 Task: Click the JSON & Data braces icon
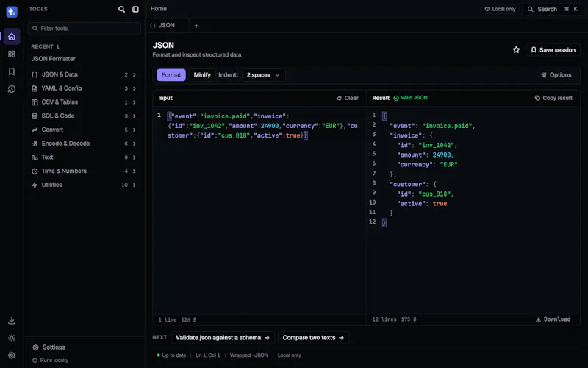click(35, 75)
